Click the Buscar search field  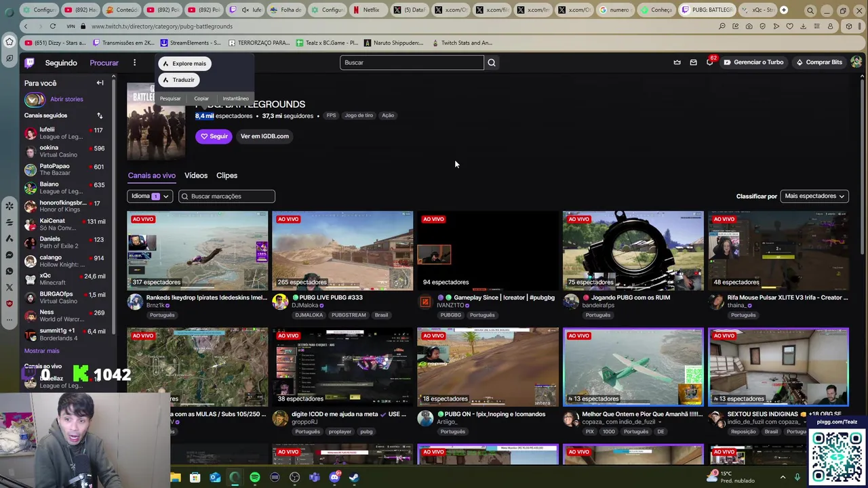(412, 62)
